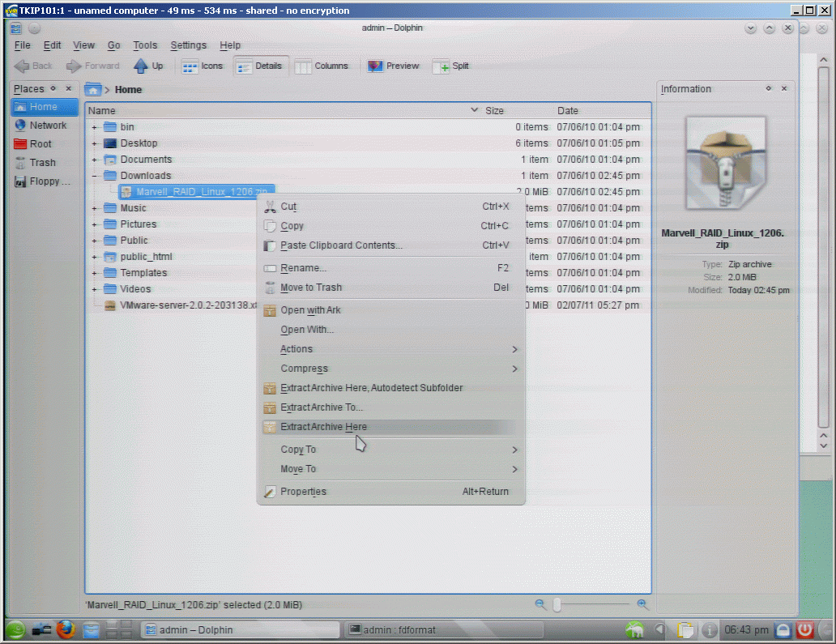Click the zoom out magnifier icon
Screen dimensions: 836x644
coord(540,604)
